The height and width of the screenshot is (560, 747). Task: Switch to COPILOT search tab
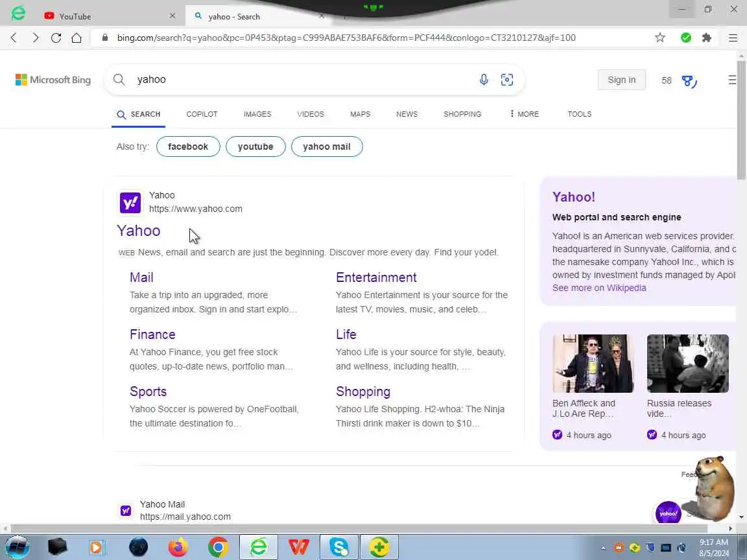pyautogui.click(x=202, y=114)
